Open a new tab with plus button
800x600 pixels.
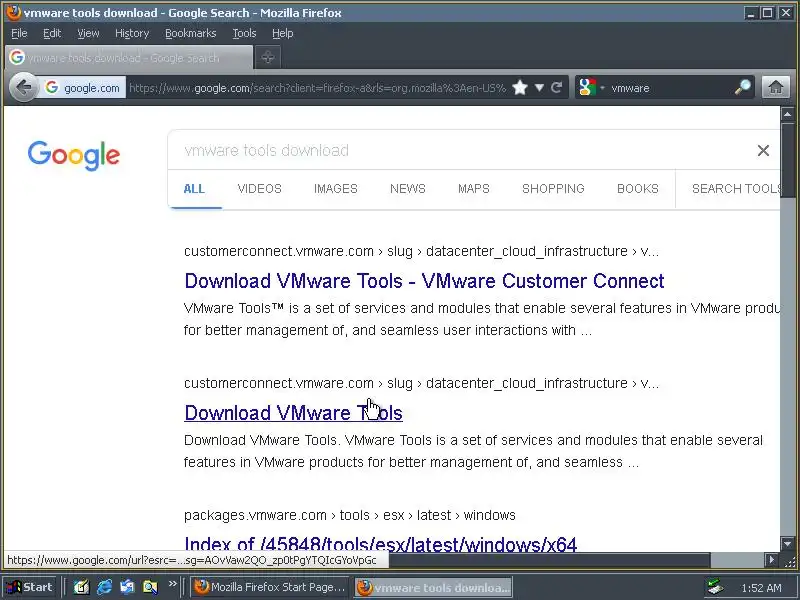[x=267, y=57]
